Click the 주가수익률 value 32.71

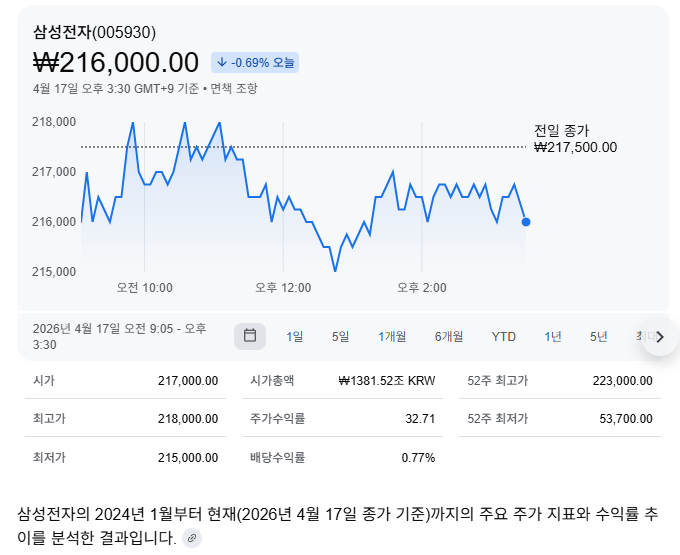(420, 419)
